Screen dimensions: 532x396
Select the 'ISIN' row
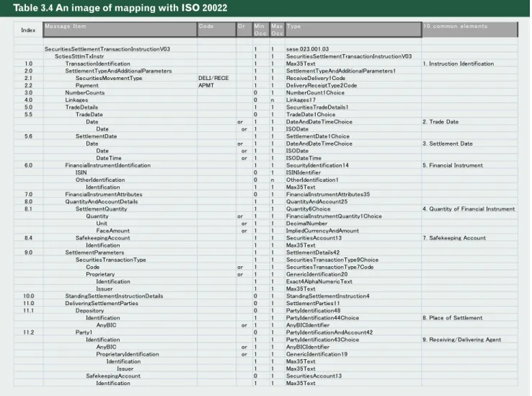pos(81,172)
